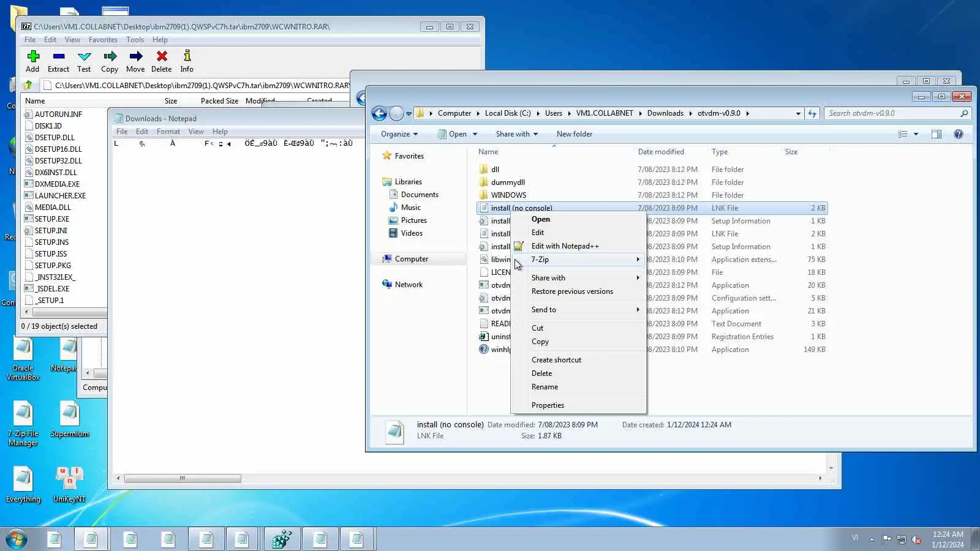Viewport: 980px width, 551px height.
Task: Expand breadcrumb arrow after Downloads
Action: 691,113
